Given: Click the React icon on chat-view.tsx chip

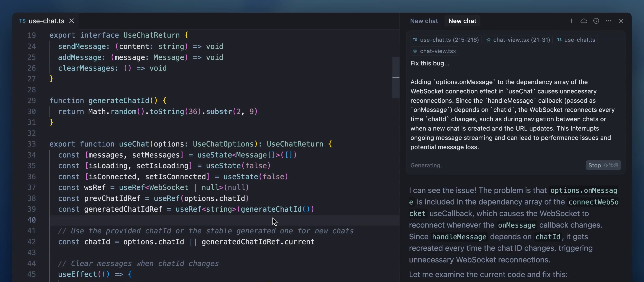Looking at the screenshot, I should point(415,51).
